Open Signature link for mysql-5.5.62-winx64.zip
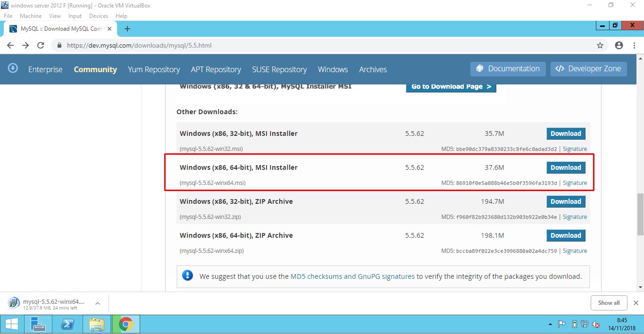Viewport: 644px width, 334px height. coord(575,251)
